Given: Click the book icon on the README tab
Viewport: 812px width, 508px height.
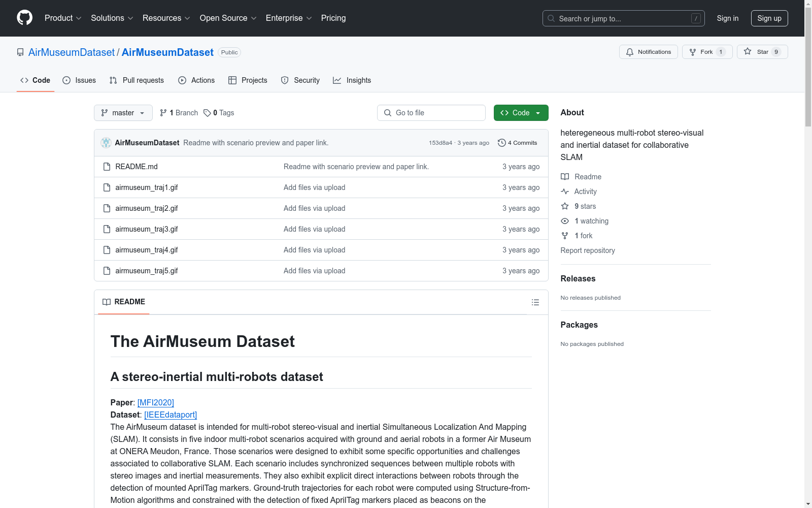Looking at the screenshot, I should [x=107, y=302].
